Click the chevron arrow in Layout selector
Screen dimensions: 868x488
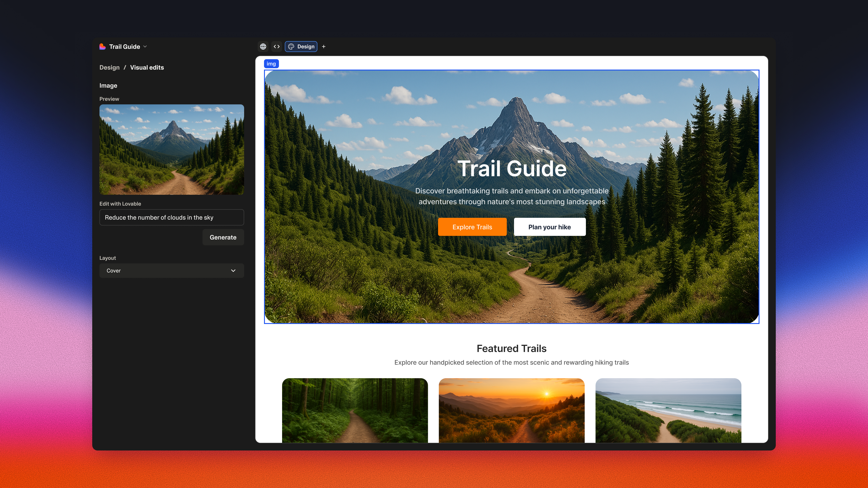click(x=233, y=270)
